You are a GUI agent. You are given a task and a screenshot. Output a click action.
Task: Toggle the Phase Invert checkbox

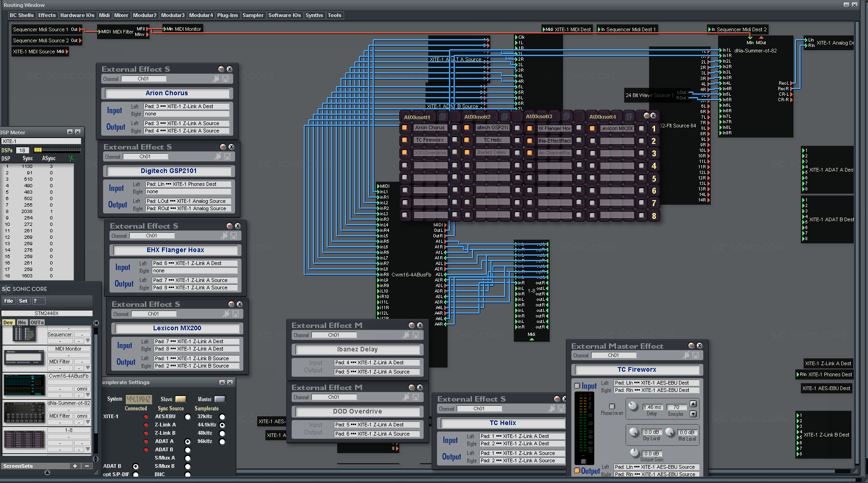click(x=612, y=407)
